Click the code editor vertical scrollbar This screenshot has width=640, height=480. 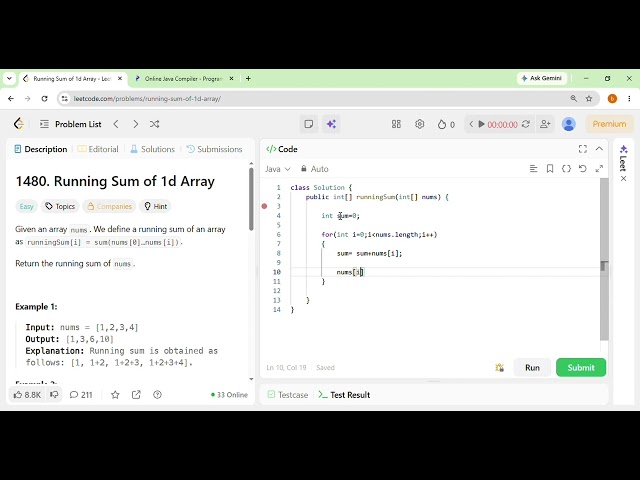(x=604, y=260)
